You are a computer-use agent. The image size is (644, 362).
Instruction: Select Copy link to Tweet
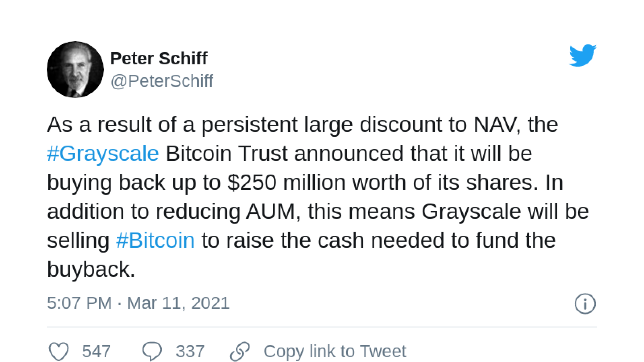tap(335, 351)
